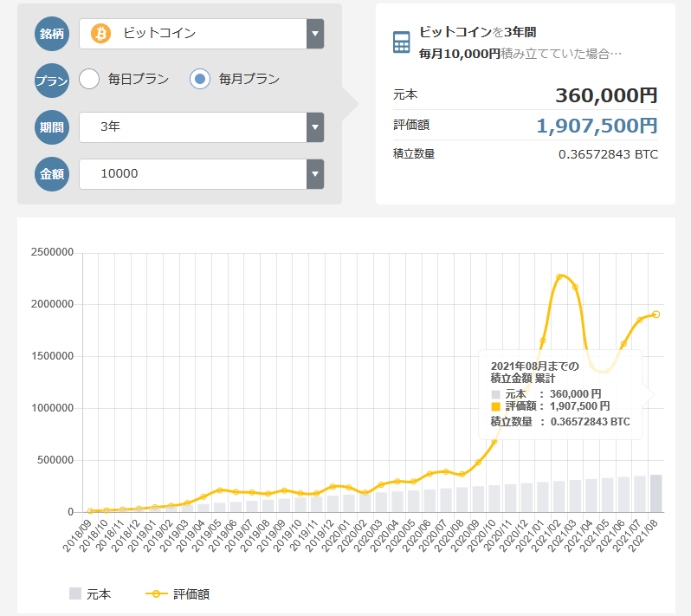Click the 銘柄 round label badge
This screenshot has height=616, width=691.
click(51, 34)
